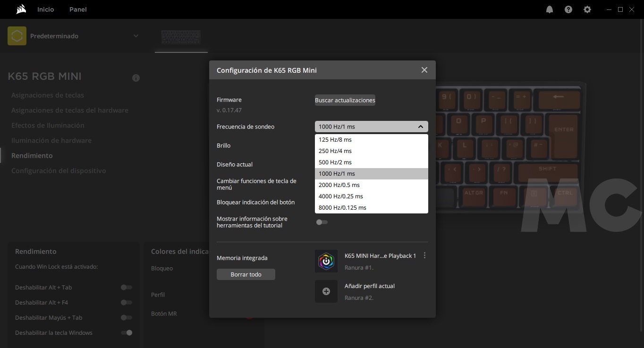Click the K65 RGB MINI info icon
The image size is (644, 348).
[136, 78]
